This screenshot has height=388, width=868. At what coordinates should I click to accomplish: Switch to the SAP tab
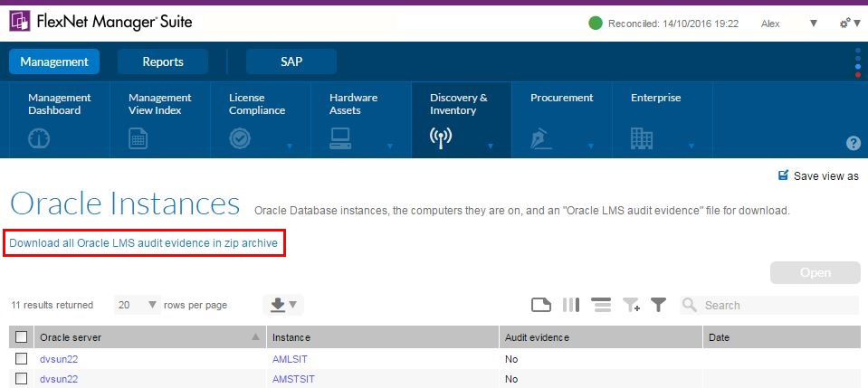click(291, 62)
